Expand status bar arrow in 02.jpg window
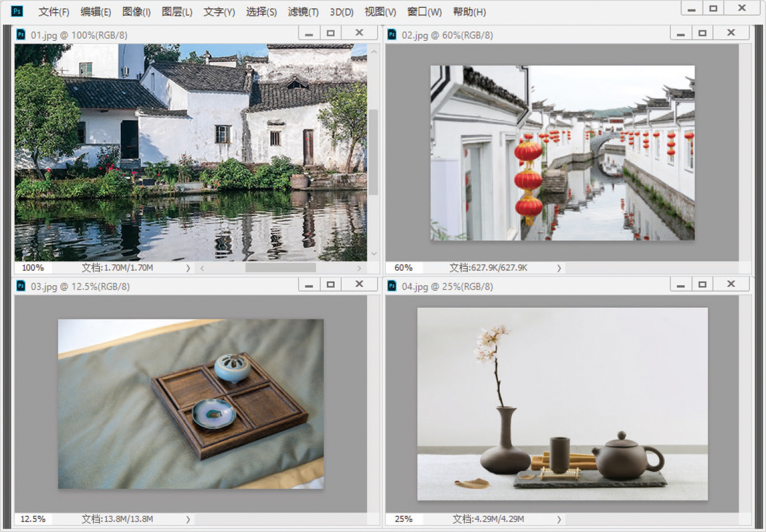 559,268
